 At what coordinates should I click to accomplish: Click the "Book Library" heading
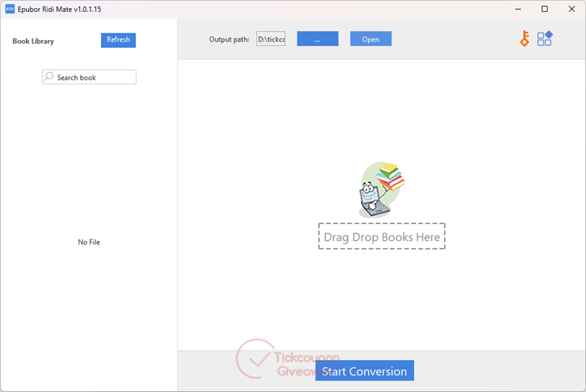tap(33, 41)
